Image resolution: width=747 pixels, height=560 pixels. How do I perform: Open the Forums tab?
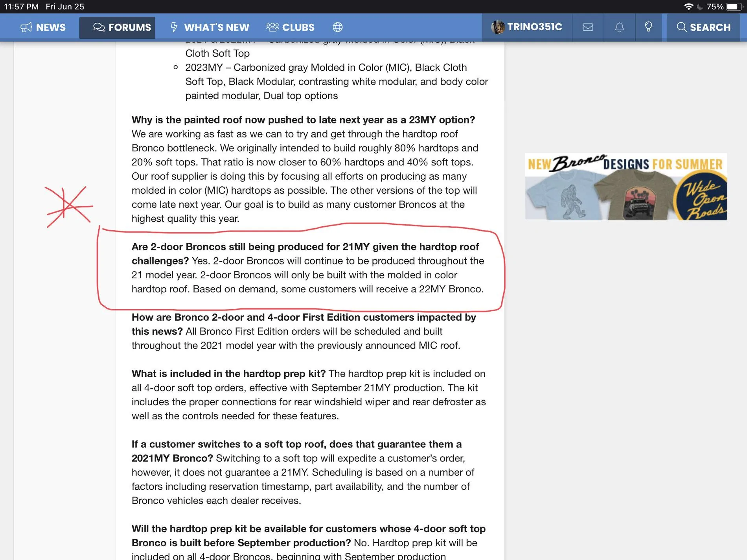117,28
